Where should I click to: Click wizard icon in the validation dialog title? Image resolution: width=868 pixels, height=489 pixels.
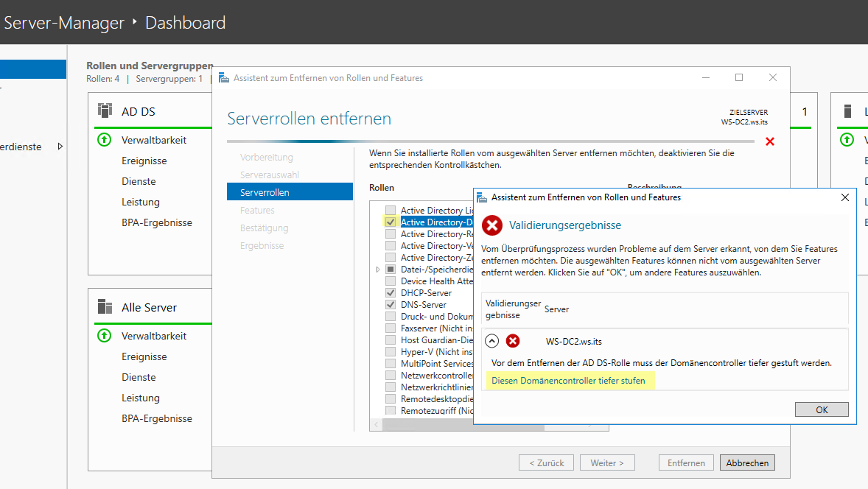tap(482, 197)
